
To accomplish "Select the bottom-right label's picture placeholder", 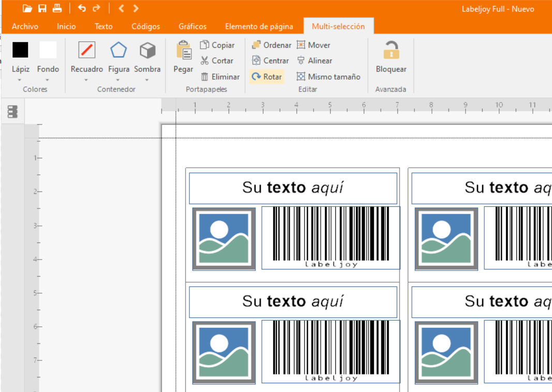I will coord(446,353).
